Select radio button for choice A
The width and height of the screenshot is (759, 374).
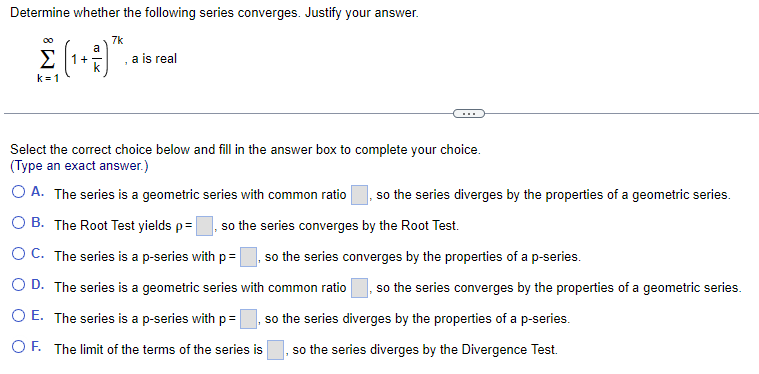(x=19, y=193)
